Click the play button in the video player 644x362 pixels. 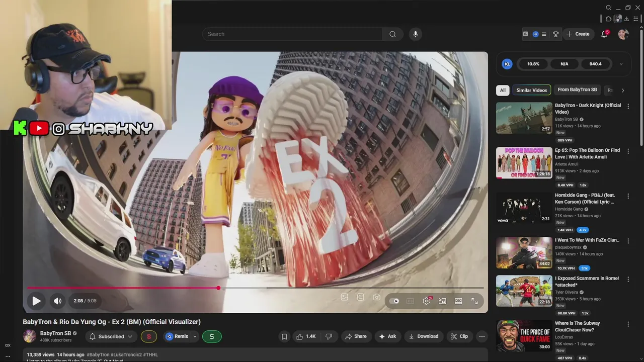tap(36, 301)
